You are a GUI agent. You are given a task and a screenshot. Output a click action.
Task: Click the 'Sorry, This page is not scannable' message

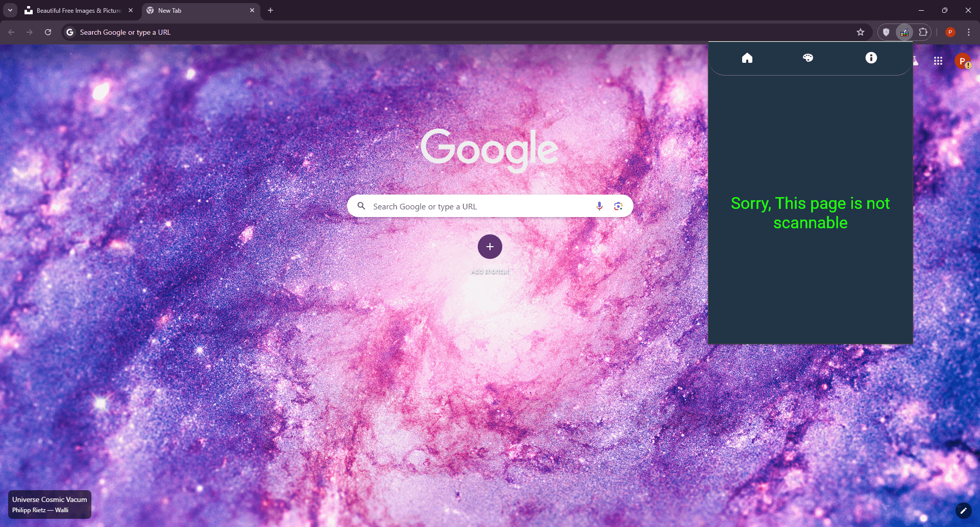pyautogui.click(x=810, y=213)
